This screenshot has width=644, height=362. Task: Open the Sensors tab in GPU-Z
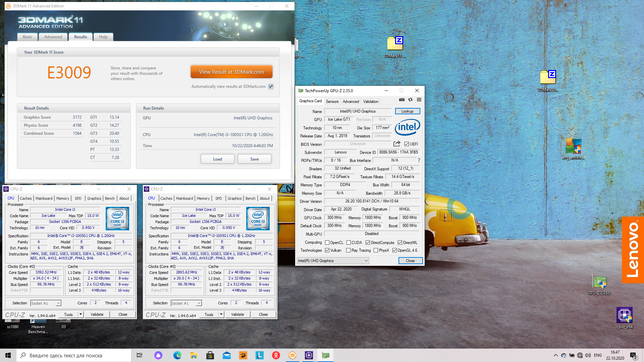332,102
